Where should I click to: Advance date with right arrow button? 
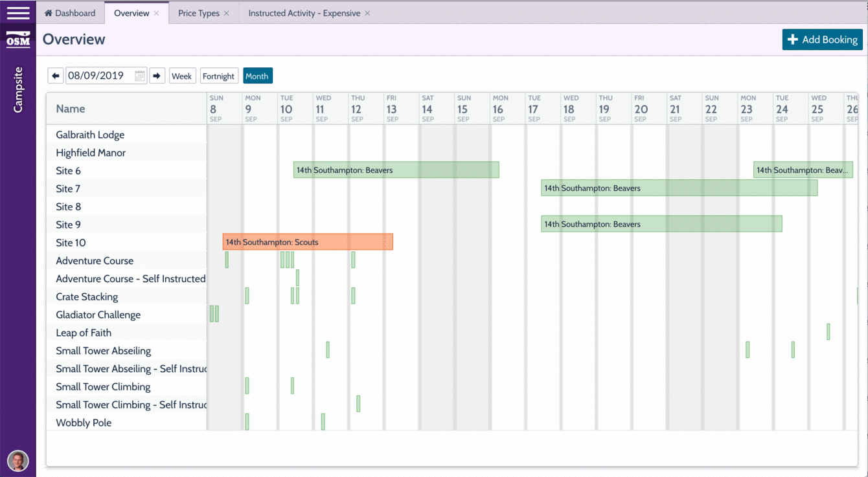pos(157,76)
